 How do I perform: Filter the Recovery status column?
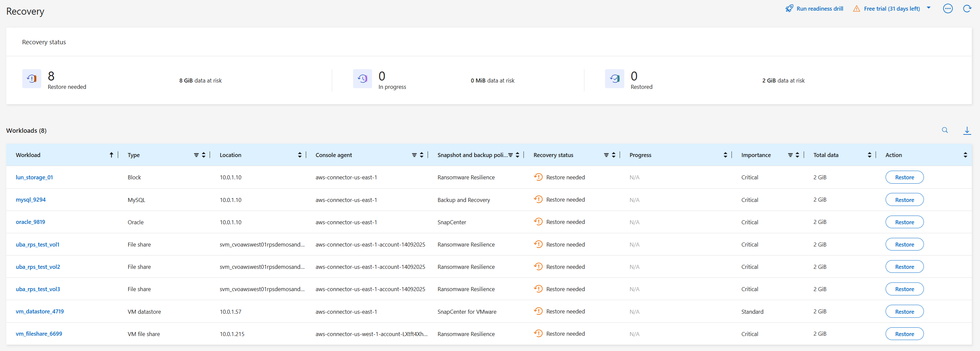pos(606,155)
